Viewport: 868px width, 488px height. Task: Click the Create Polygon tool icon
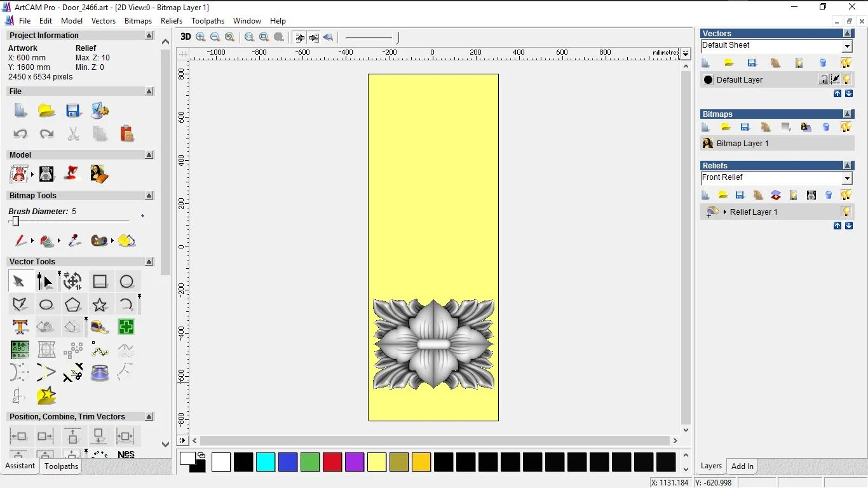tap(73, 305)
